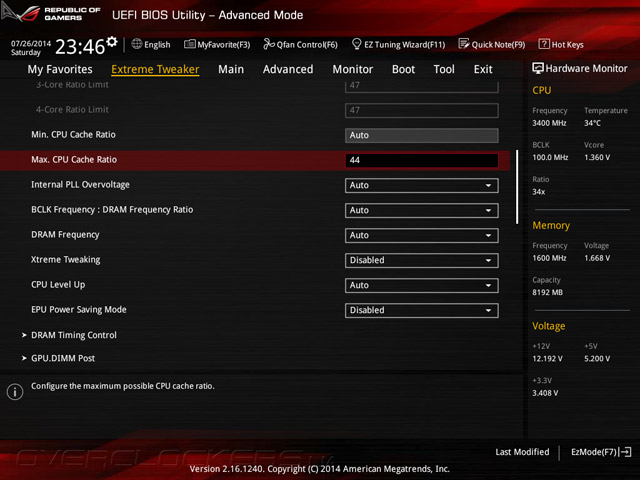This screenshot has width=640, height=480.
Task: Click the EzMode exit arrow icon
Action: (626, 452)
